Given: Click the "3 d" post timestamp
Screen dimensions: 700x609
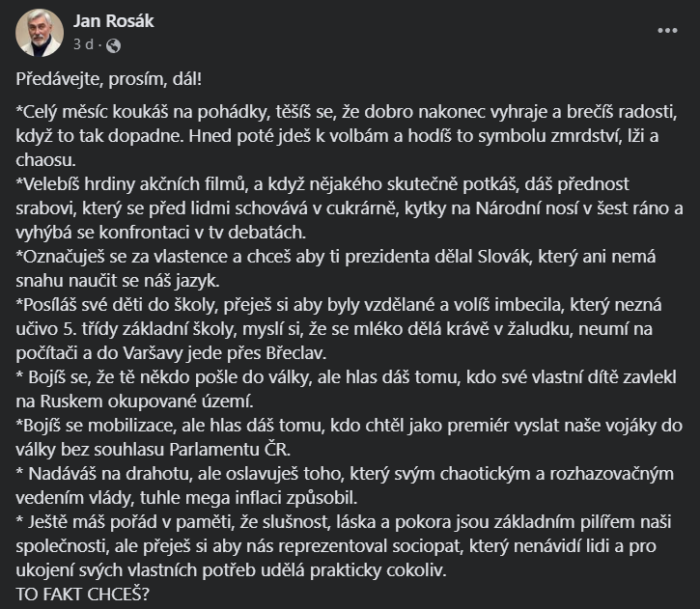Looking at the screenshot, I should click(x=84, y=44).
